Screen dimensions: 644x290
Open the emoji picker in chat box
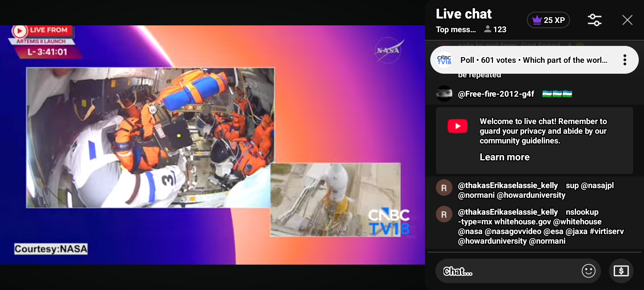point(588,271)
